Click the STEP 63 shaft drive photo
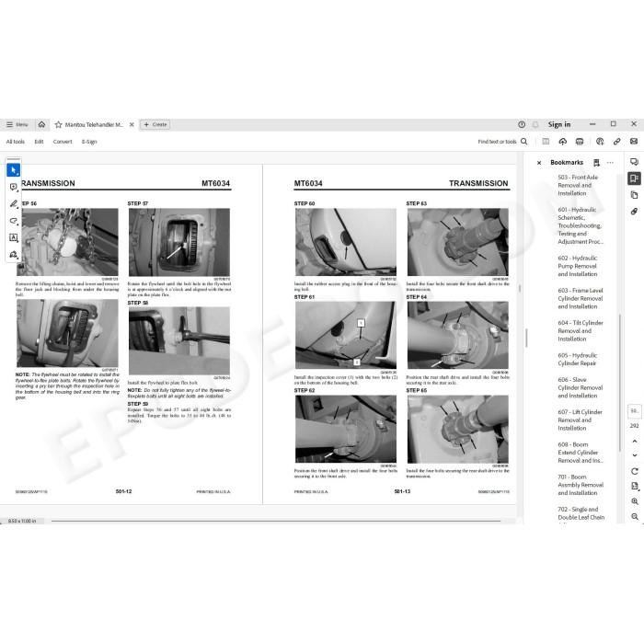Screen dimensions: 644x644 [458, 242]
